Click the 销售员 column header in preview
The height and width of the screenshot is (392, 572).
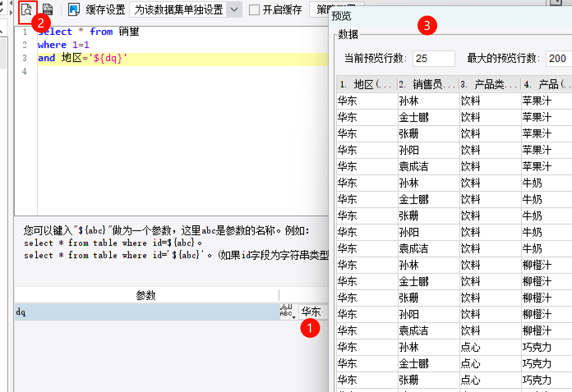429,85
